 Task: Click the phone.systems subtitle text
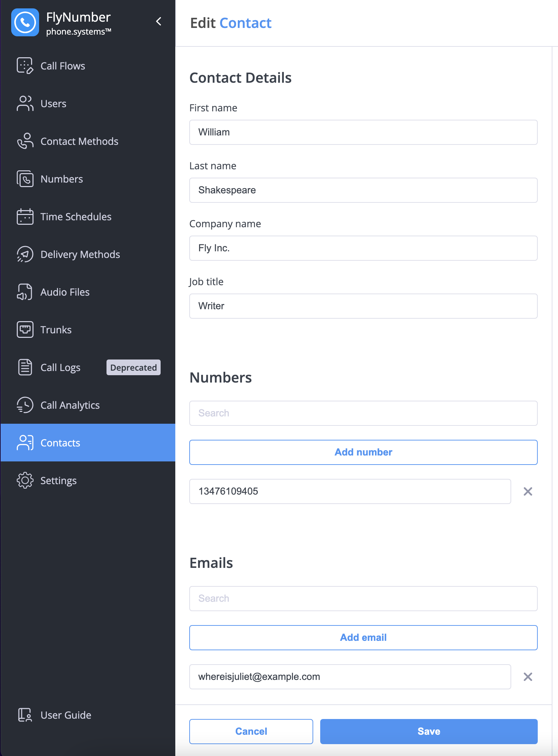(x=79, y=31)
